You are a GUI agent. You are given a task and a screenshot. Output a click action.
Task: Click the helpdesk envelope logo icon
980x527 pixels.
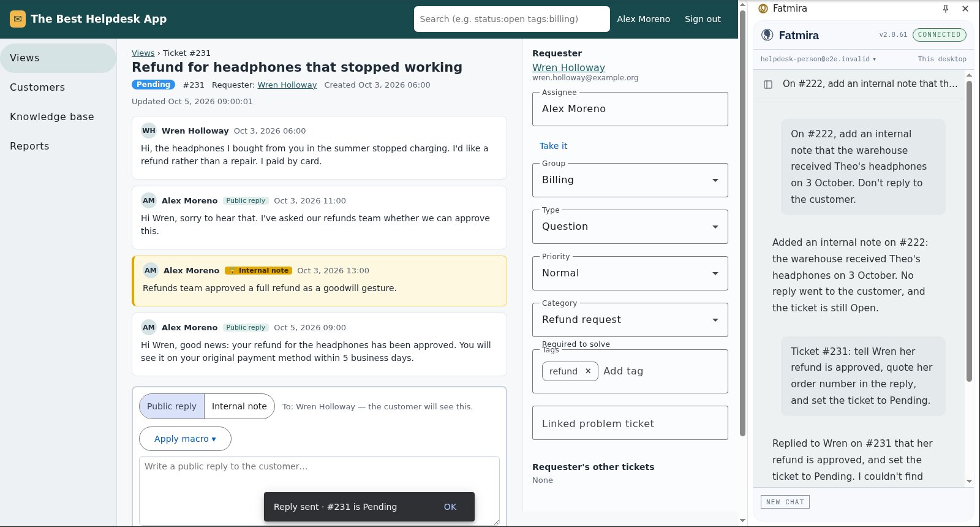click(18, 19)
